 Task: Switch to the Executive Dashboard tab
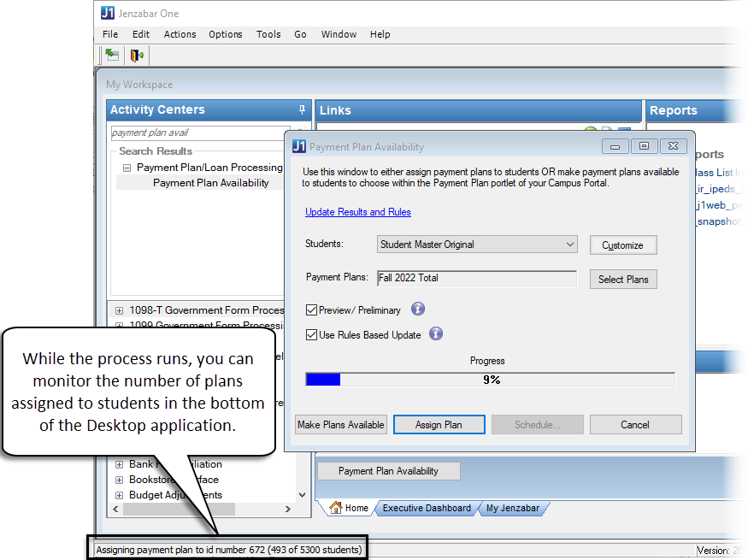coord(427,507)
